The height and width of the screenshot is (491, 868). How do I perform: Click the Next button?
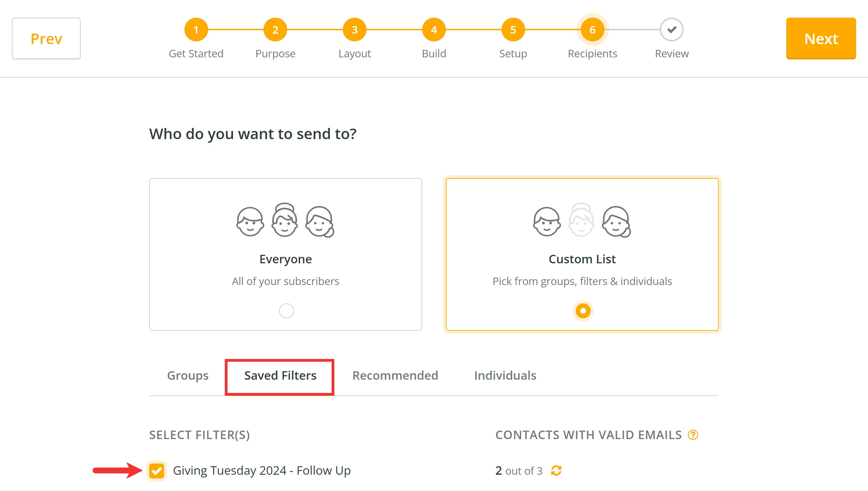821,38
